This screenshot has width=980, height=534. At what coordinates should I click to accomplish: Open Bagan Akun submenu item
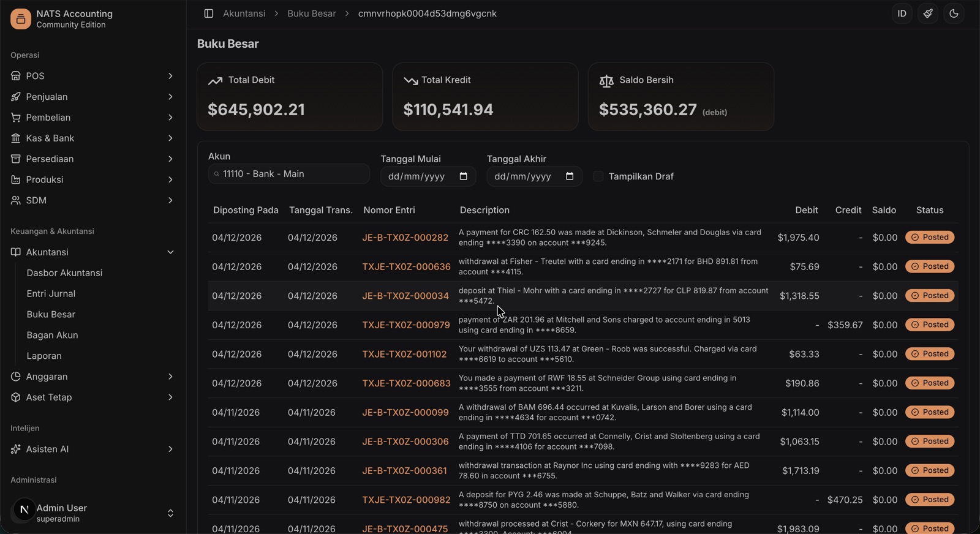pos(52,336)
